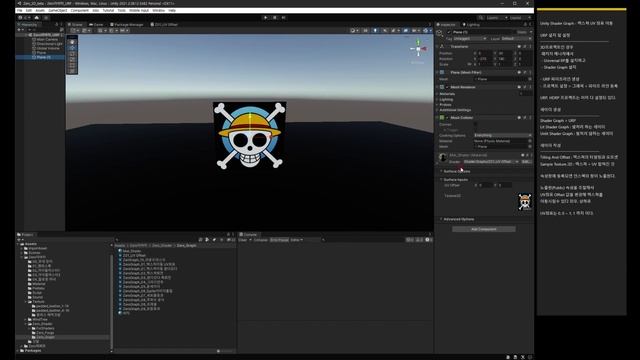Select the Rotate tool in Scene toolbar
The width and height of the screenshot is (640, 360).
[72, 53]
